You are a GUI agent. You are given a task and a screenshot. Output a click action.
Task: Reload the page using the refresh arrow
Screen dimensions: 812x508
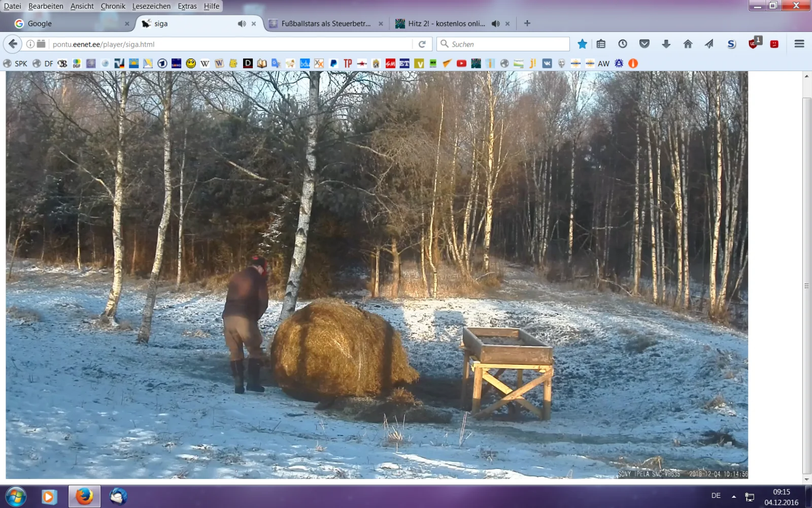pyautogui.click(x=422, y=44)
